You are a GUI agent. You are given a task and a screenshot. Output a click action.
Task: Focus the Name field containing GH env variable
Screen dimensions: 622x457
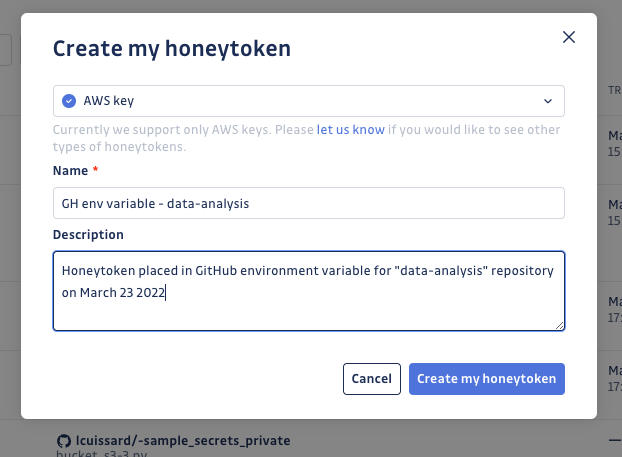coord(308,203)
